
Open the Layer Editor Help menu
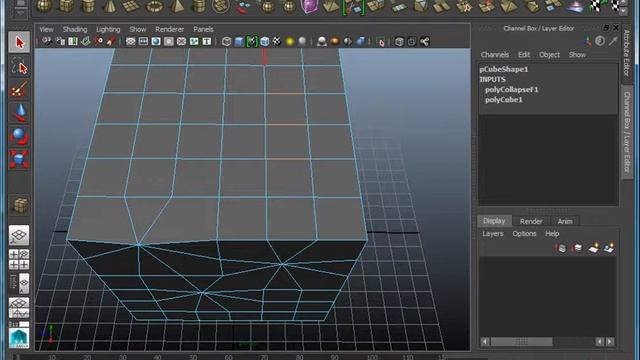(552, 234)
